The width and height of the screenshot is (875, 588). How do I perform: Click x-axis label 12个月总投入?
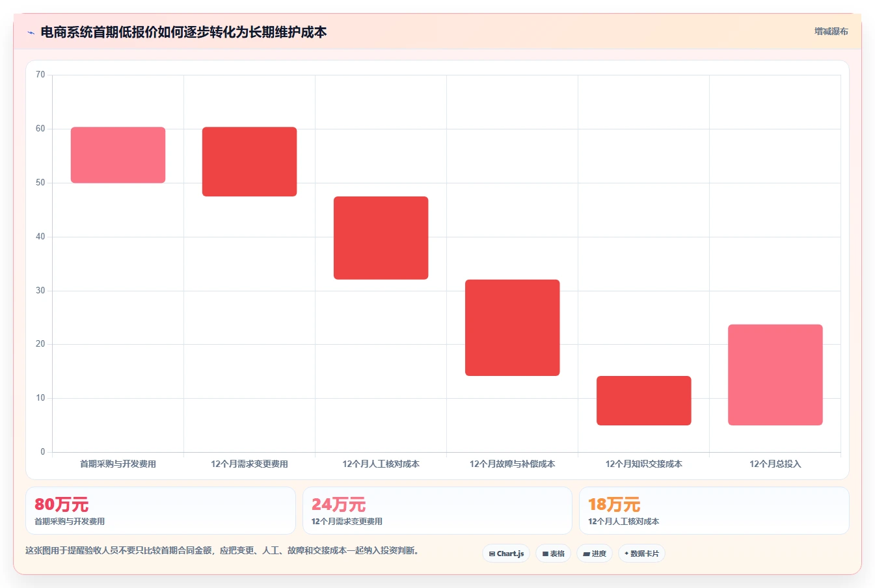coord(775,464)
